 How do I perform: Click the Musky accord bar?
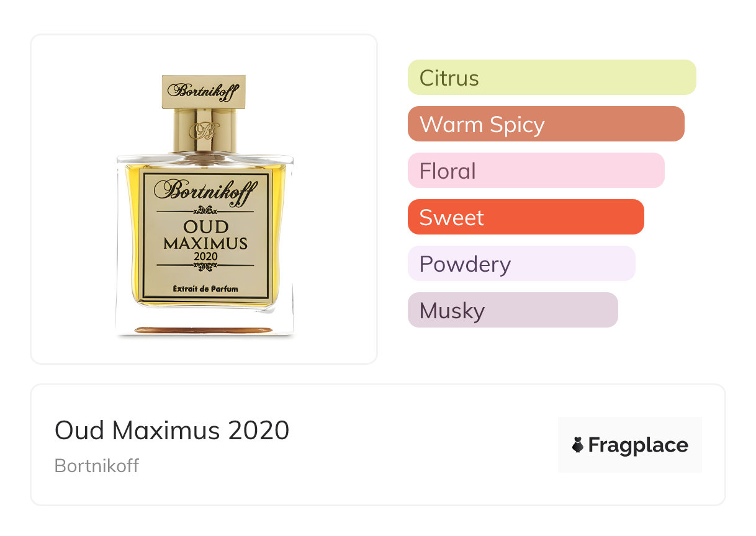(x=513, y=310)
